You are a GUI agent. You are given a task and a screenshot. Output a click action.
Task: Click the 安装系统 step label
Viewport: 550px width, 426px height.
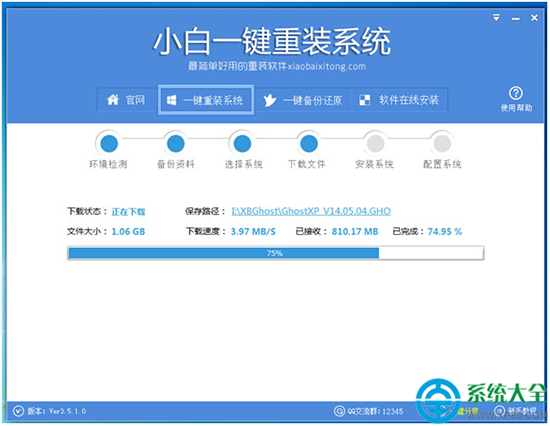[x=375, y=164]
